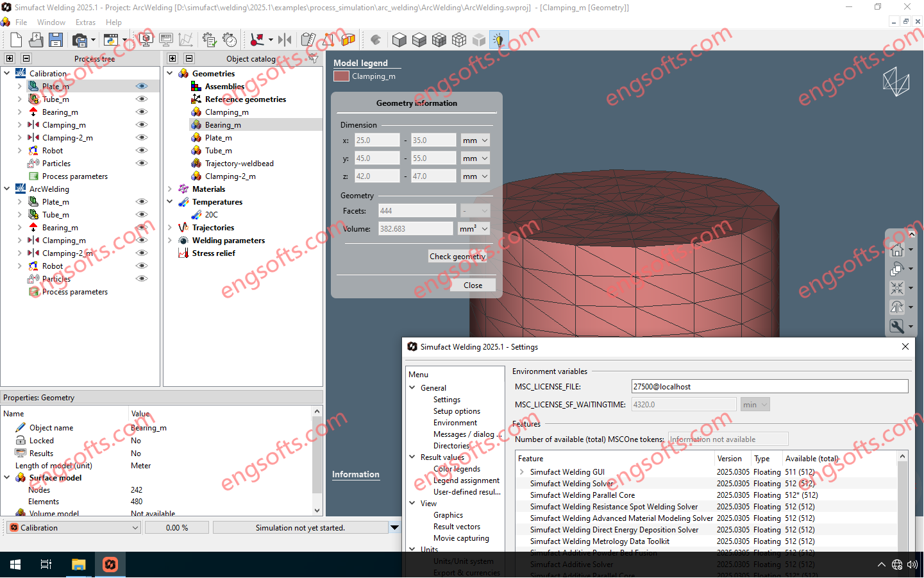The image size is (924, 578).
Task: Select the red arrow coordinate tool icon
Action: click(258, 40)
